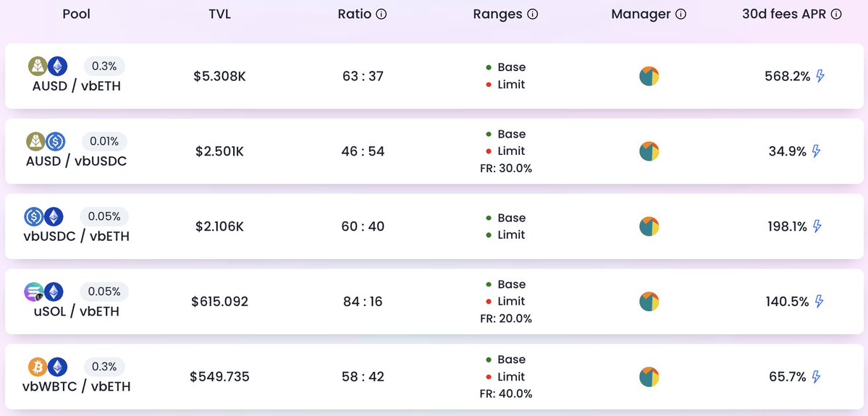The width and height of the screenshot is (868, 416).
Task: Sort by the TVL column header
Action: click(x=219, y=14)
